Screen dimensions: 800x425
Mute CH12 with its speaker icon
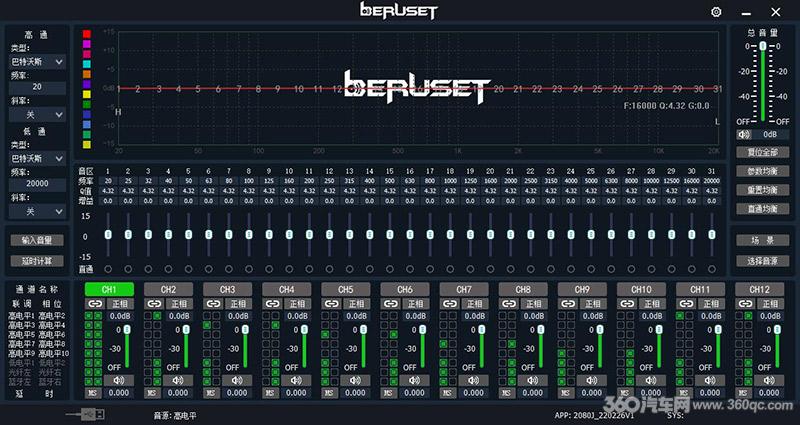(x=770, y=381)
